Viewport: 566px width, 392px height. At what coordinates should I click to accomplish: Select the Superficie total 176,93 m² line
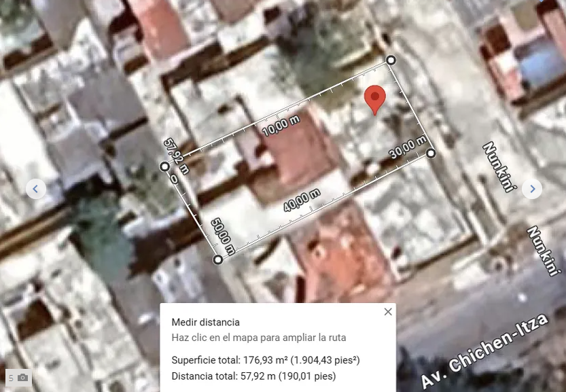click(266, 360)
